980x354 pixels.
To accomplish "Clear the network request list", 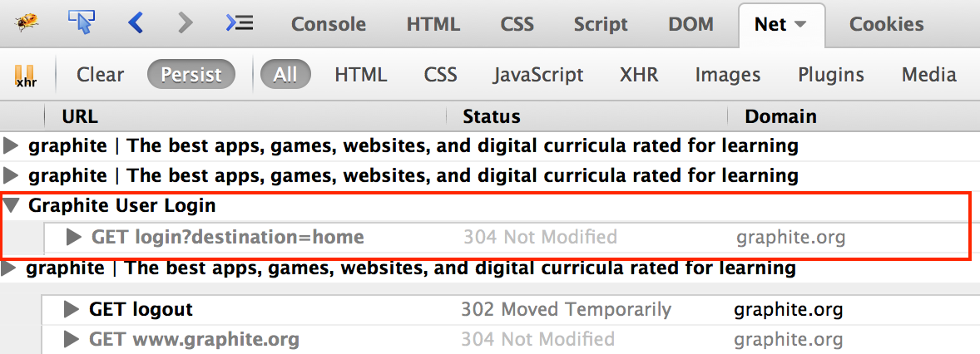I will (100, 75).
